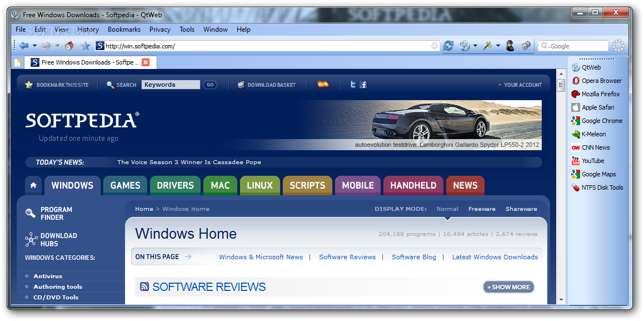Click the bookmark star icon

(x=86, y=46)
